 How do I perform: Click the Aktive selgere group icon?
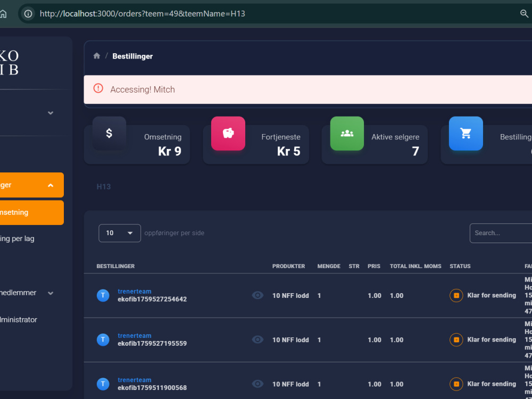[x=347, y=134]
